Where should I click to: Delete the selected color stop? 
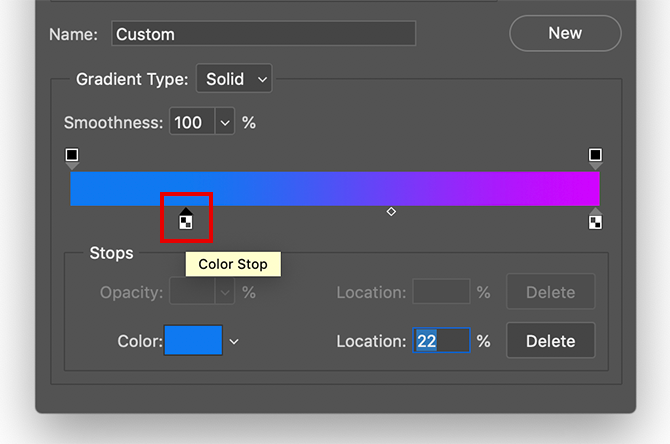tap(550, 340)
